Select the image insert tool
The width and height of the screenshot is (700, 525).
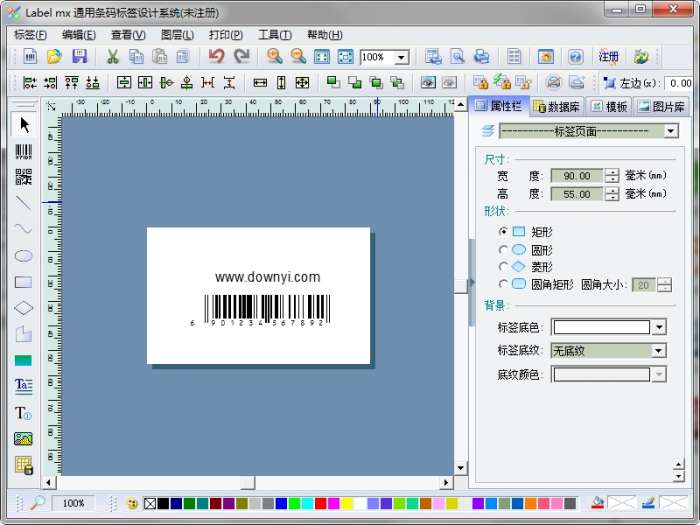point(24,439)
